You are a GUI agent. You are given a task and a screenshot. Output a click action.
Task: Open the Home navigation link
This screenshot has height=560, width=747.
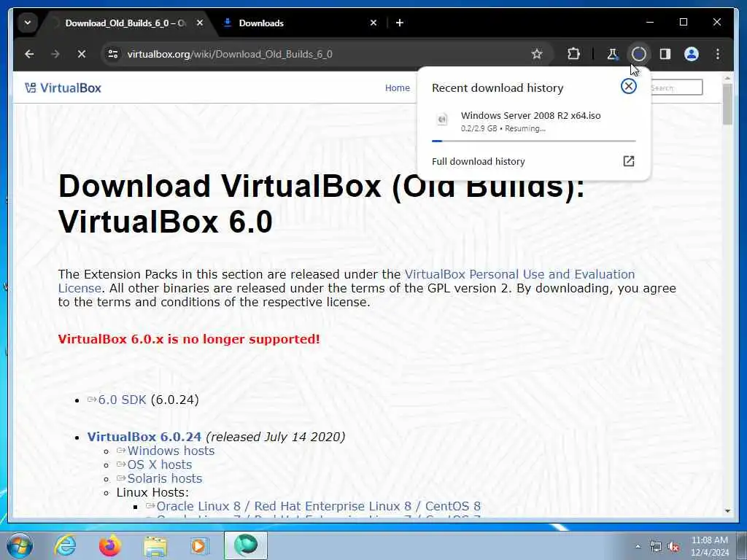398,87
